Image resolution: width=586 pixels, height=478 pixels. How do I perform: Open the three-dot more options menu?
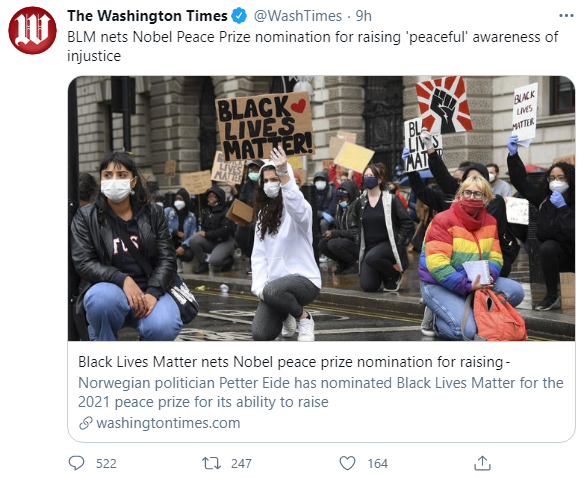tap(566, 16)
